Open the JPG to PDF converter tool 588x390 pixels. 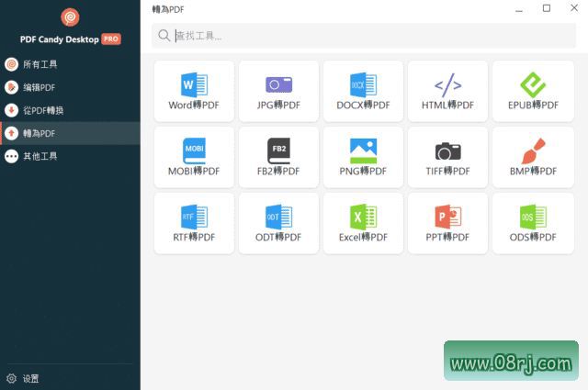[x=278, y=91]
